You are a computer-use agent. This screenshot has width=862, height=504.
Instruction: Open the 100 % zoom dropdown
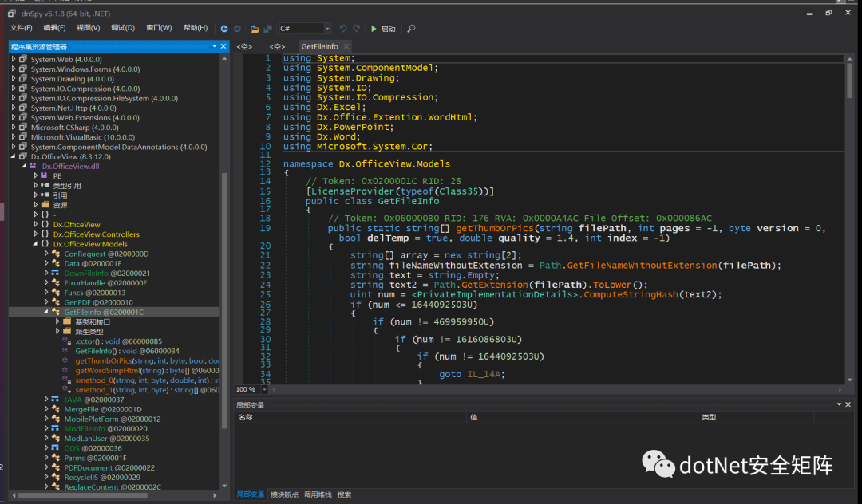coord(264,389)
